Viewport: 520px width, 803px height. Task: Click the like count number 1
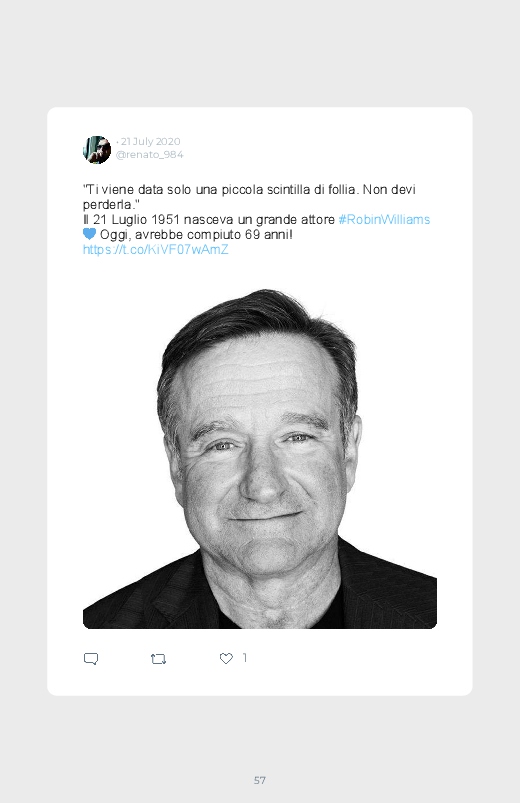[x=245, y=658]
